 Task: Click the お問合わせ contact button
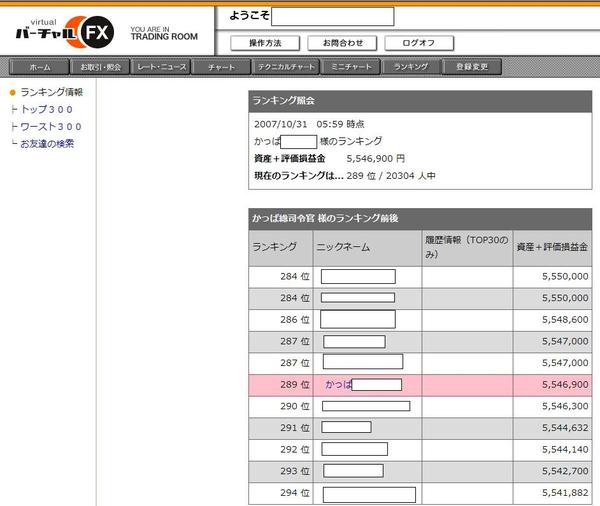tap(342, 43)
